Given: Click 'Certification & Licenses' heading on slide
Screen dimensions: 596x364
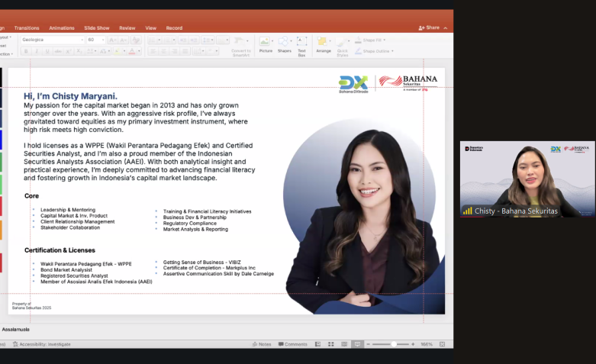Looking at the screenshot, I should (60, 250).
